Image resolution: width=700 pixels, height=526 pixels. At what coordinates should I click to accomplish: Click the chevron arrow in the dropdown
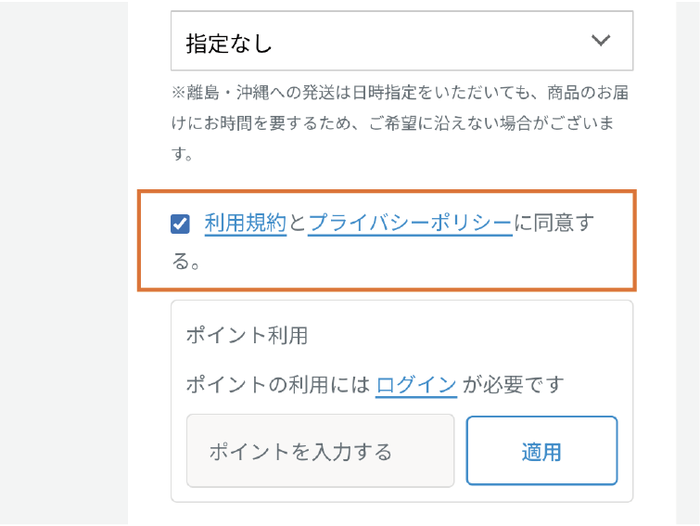(x=600, y=41)
